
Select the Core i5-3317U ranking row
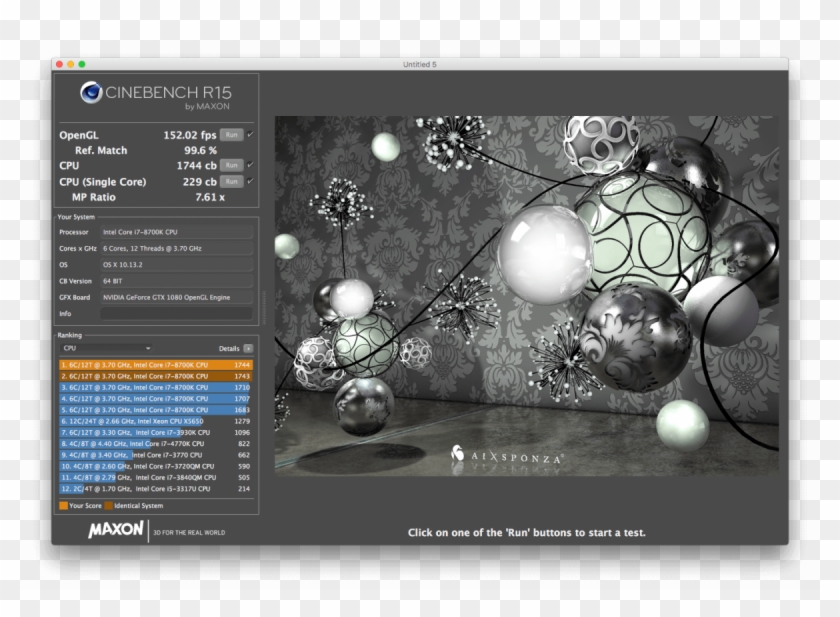155,488
